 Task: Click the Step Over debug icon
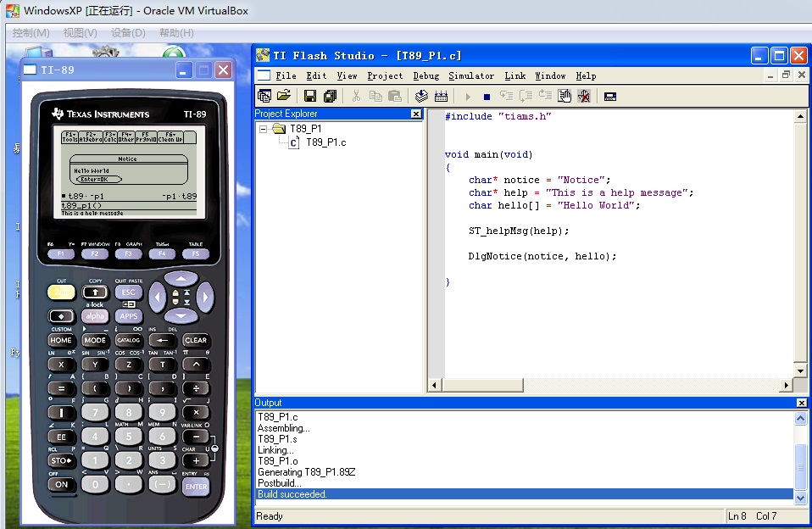pyautogui.click(x=526, y=96)
